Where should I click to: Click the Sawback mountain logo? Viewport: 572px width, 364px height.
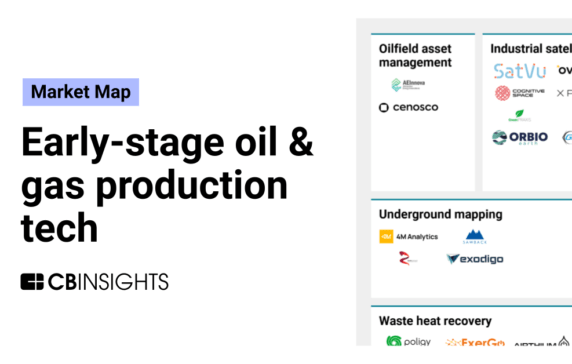(475, 237)
